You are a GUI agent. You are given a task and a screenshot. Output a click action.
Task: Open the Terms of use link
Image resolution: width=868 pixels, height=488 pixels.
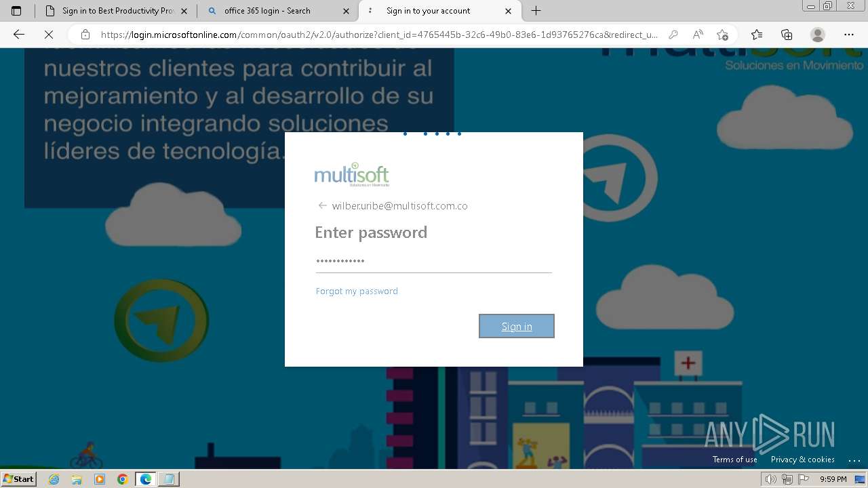735,460
